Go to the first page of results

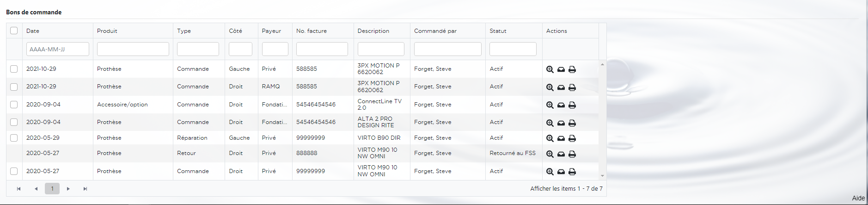[18, 189]
